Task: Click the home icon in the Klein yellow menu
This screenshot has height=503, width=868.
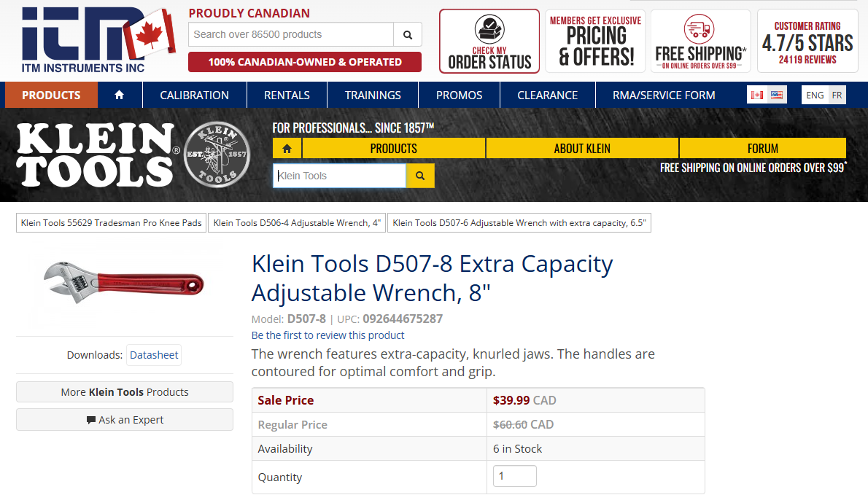Action: click(x=287, y=147)
